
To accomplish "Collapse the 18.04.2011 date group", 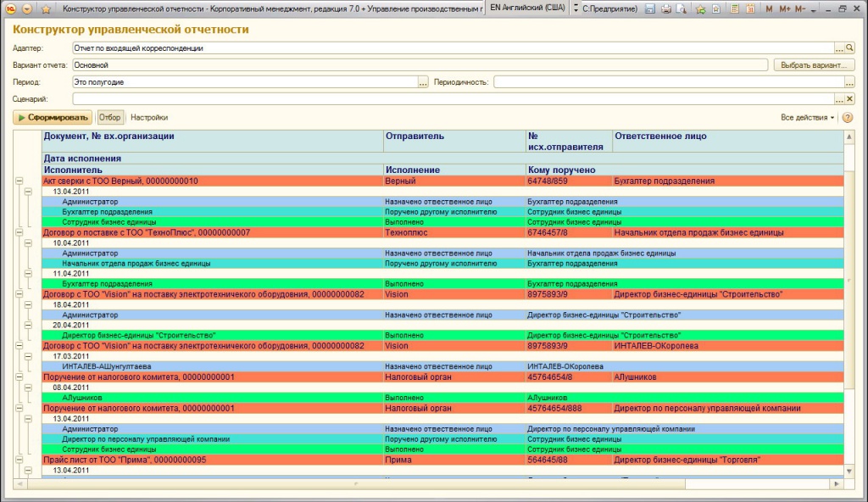I will 28,304.
